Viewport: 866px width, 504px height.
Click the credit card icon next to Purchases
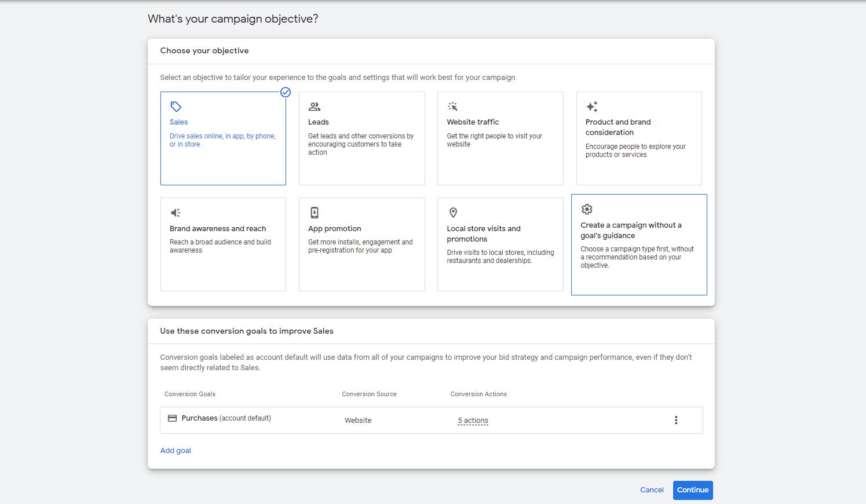point(172,418)
